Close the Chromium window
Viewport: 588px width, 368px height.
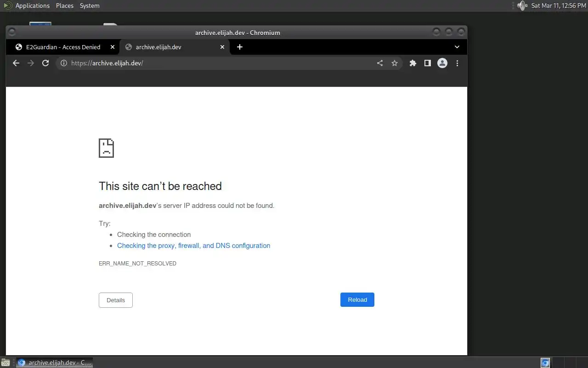tap(461, 32)
